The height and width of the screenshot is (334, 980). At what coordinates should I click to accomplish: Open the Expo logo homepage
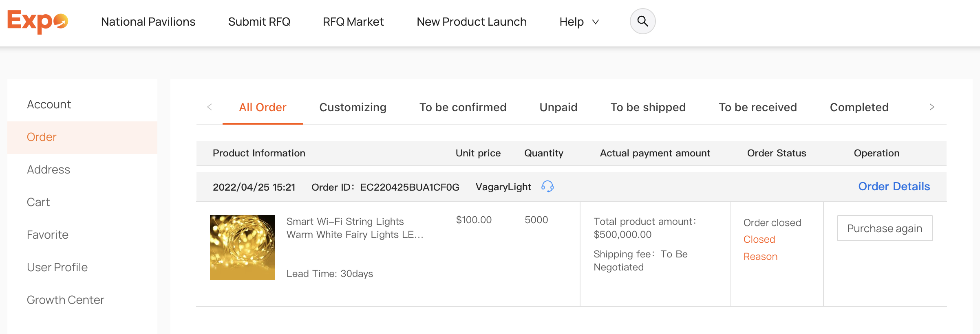click(38, 22)
